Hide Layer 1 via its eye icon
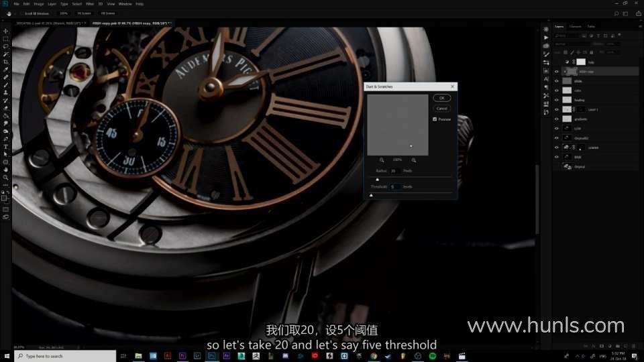The width and height of the screenshot is (644, 362). pyautogui.click(x=557, y=109)
